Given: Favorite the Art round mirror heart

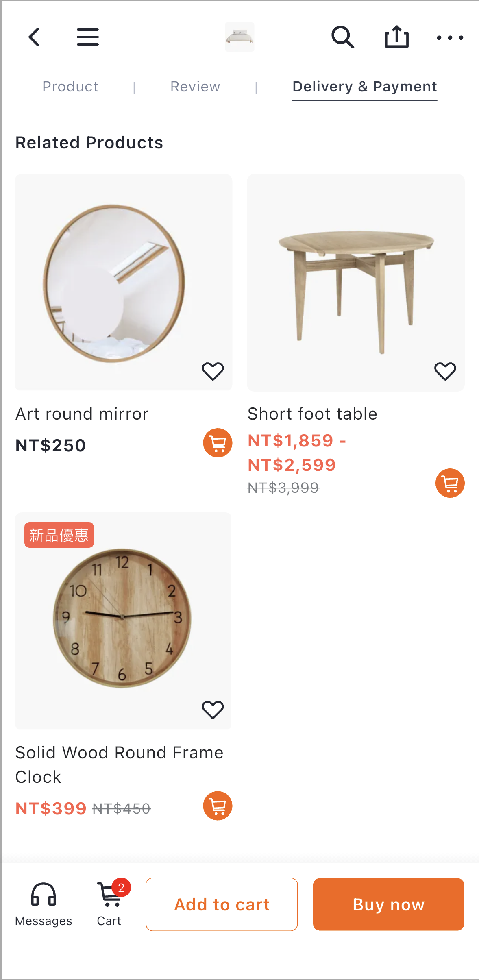Looking at the screenshot, I should coord(213,371).
